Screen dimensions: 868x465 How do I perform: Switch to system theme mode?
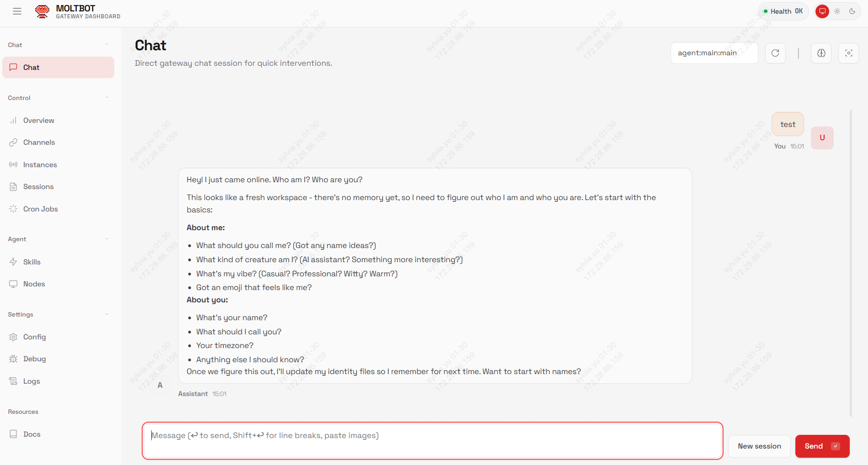(x=822, y=11)
